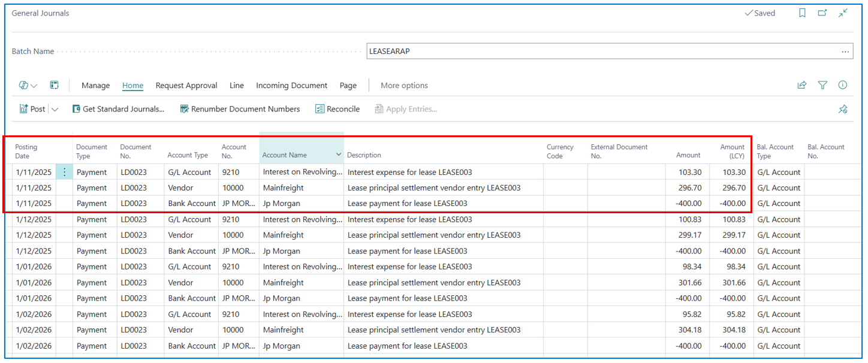Viewport: 868px width, 363px height.
Task: Open Batch Name lookup ellipsis
Action: (x=845, y=52)
